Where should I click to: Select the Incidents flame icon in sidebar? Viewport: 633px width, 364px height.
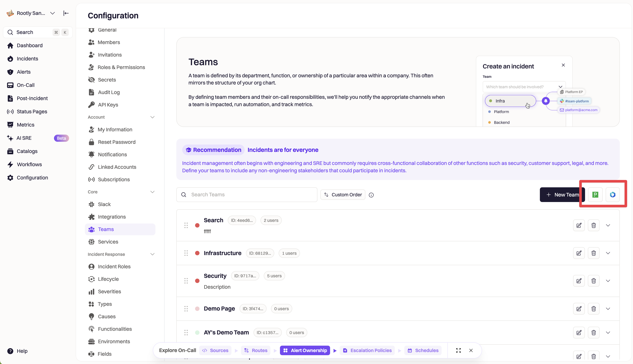(10, 59)
